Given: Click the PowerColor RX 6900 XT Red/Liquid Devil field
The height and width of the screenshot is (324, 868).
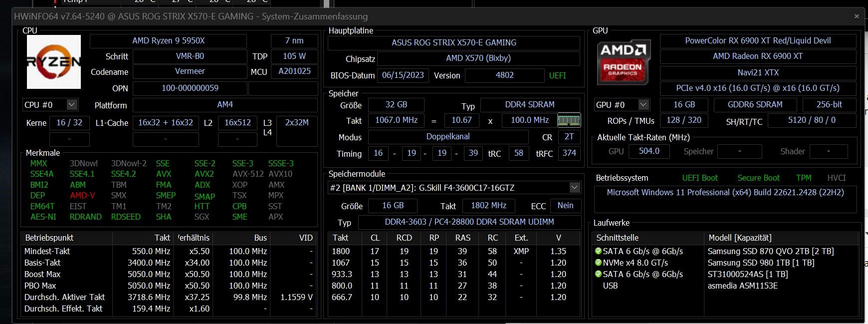Looking at the screenshot, I should 758,41.
